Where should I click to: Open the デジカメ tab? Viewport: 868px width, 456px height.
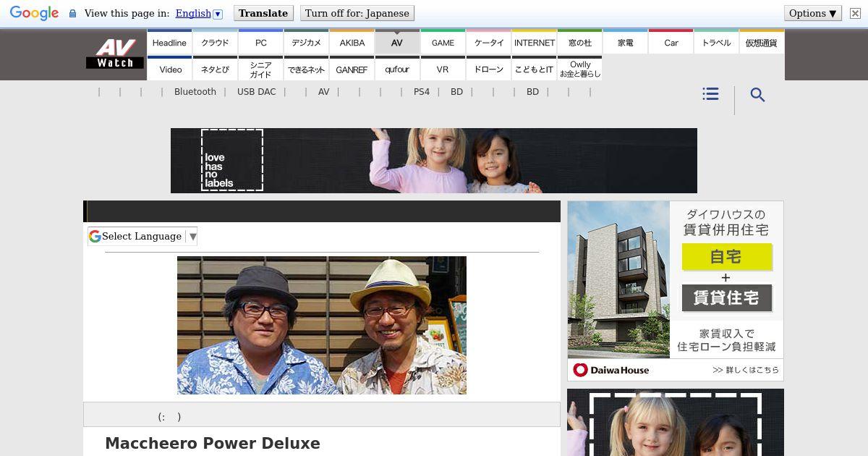point(306,42)
